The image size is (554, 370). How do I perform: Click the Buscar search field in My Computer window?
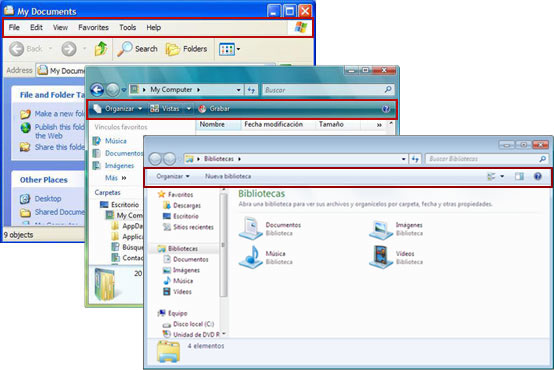pos(328,90)
